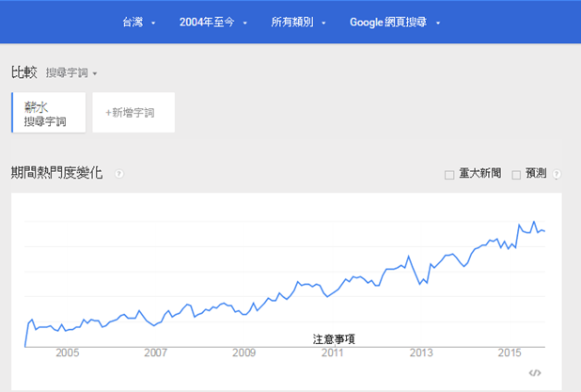The width and height of the screenshot is (581, 392).
Task: Open help icon next to 期間熱門度變化
Action: (119, 174)
